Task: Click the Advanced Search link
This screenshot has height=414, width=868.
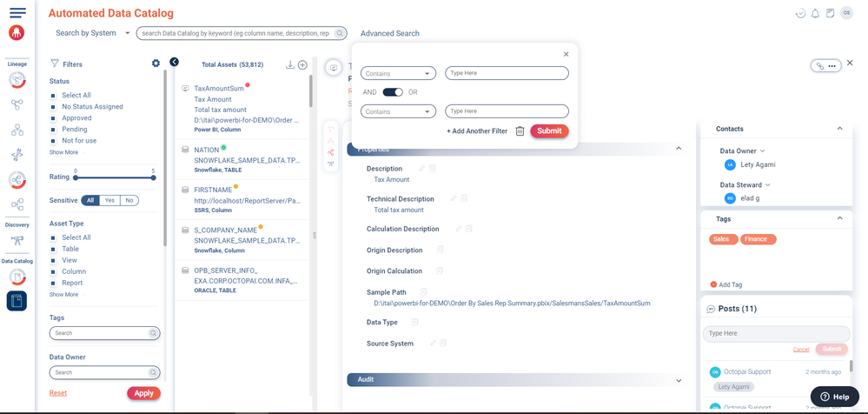Action: 390,33
